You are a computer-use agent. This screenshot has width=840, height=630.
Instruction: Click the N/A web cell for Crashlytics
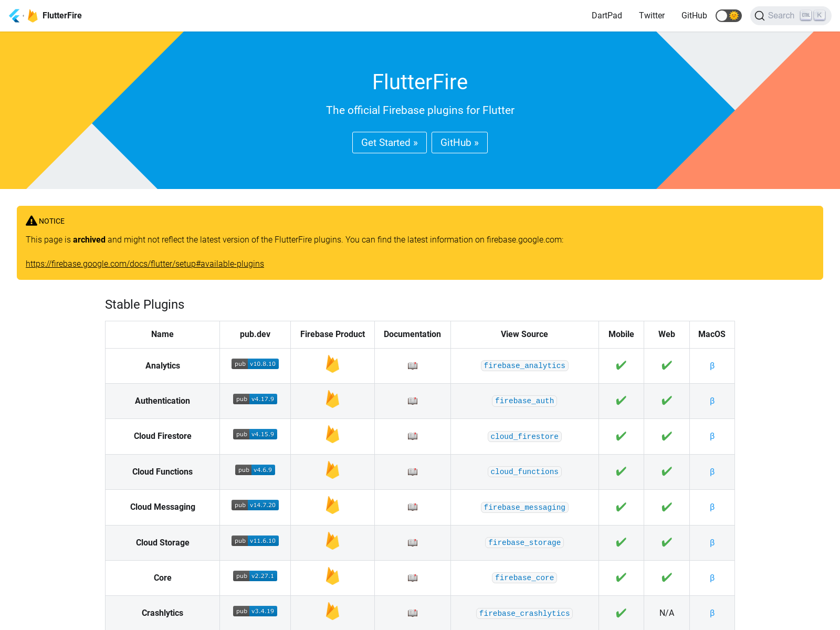click(x=667, y=613)
